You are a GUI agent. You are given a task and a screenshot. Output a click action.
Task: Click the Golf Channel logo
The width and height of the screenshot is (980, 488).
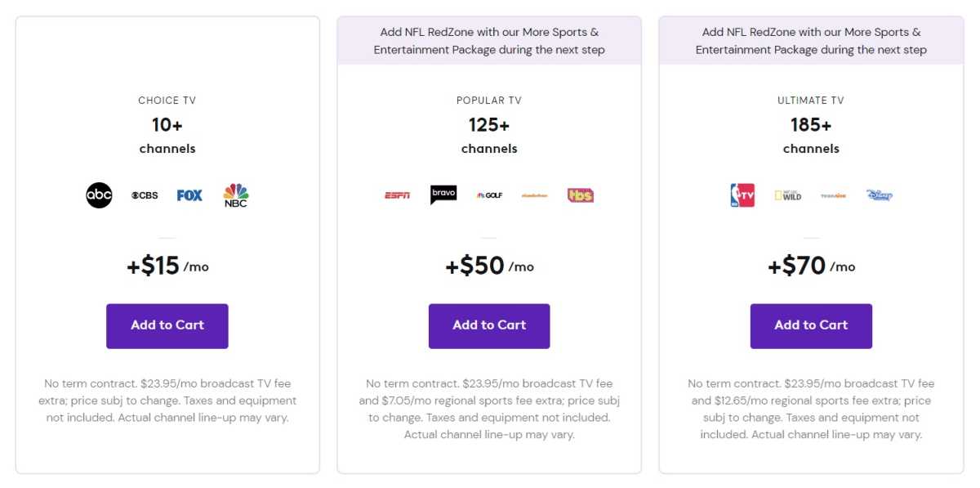point(488,195)
